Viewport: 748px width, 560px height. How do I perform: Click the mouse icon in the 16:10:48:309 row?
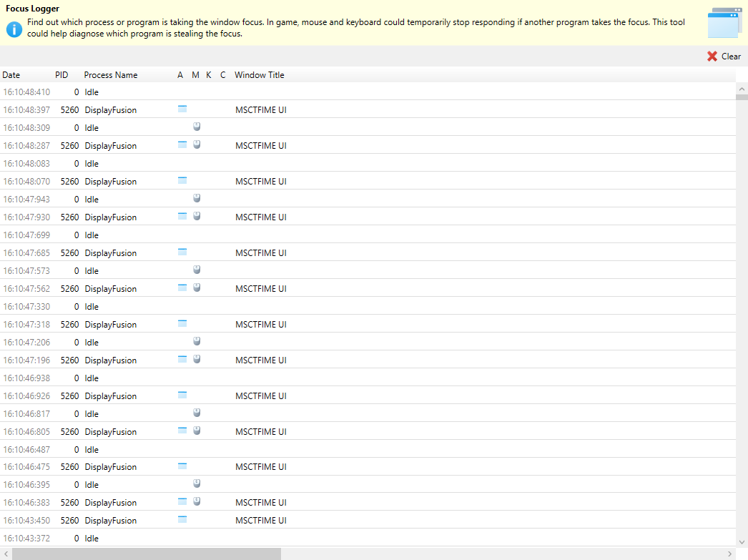click(x=197, y=127)
